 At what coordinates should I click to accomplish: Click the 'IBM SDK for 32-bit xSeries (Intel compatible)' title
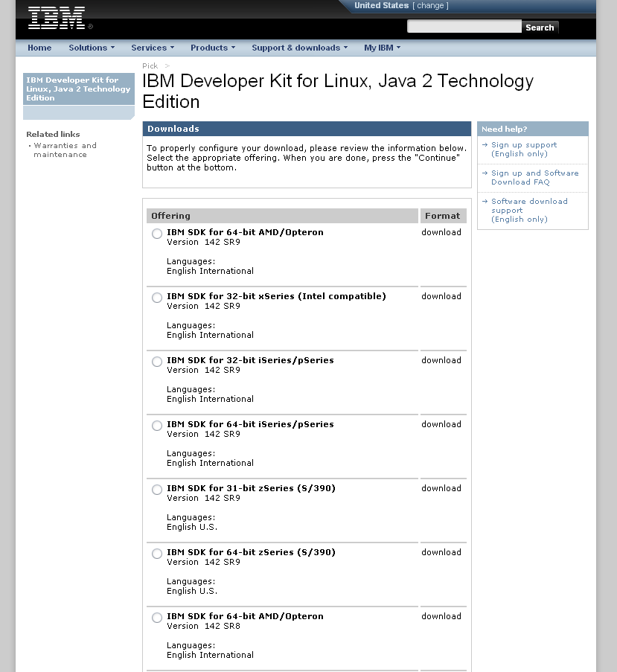(276, 296)
